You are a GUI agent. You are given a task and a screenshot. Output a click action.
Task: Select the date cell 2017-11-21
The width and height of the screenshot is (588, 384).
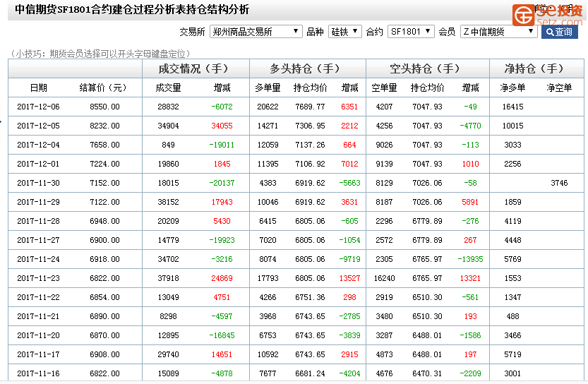click(x=38, y=316)
